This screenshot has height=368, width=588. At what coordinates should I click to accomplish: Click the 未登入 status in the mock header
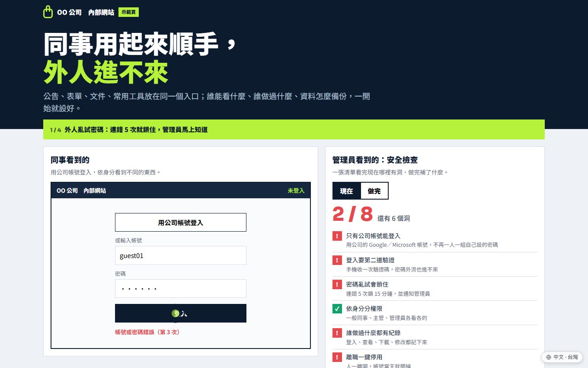tap(296, 190)
